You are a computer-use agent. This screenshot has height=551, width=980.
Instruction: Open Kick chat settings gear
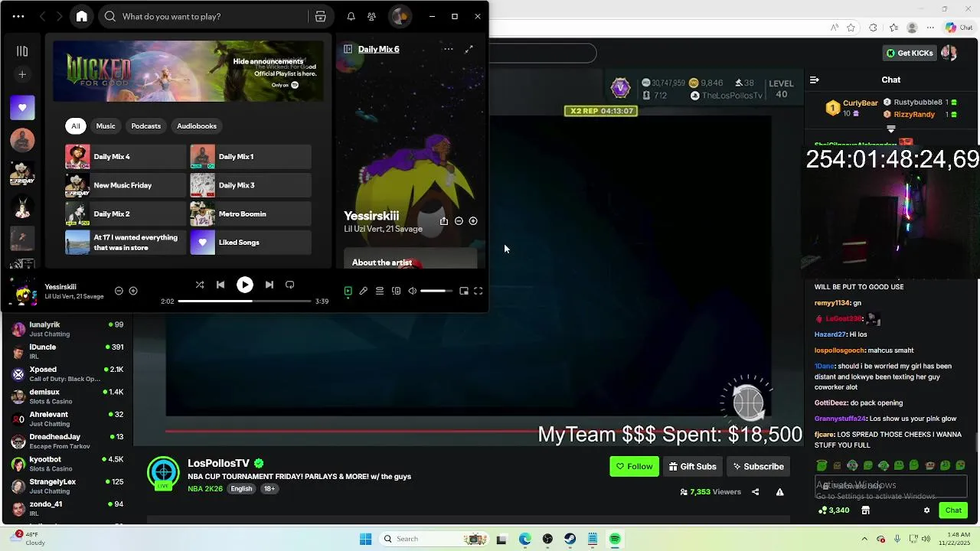click(926, 510)
